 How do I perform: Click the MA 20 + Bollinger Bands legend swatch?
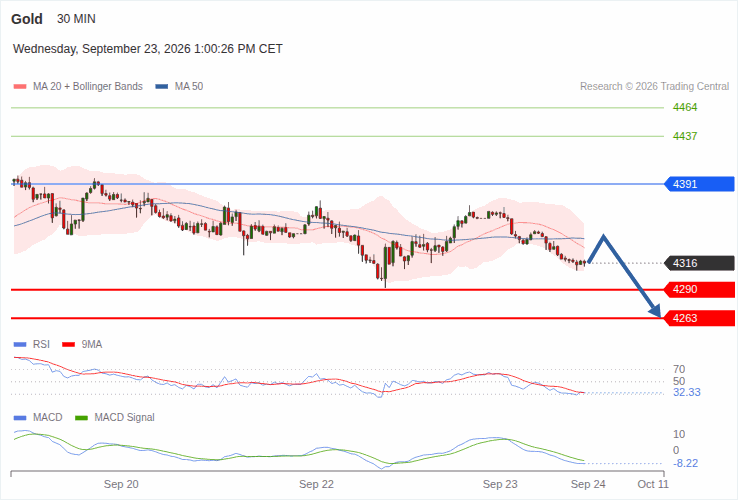tap(20, 87)
